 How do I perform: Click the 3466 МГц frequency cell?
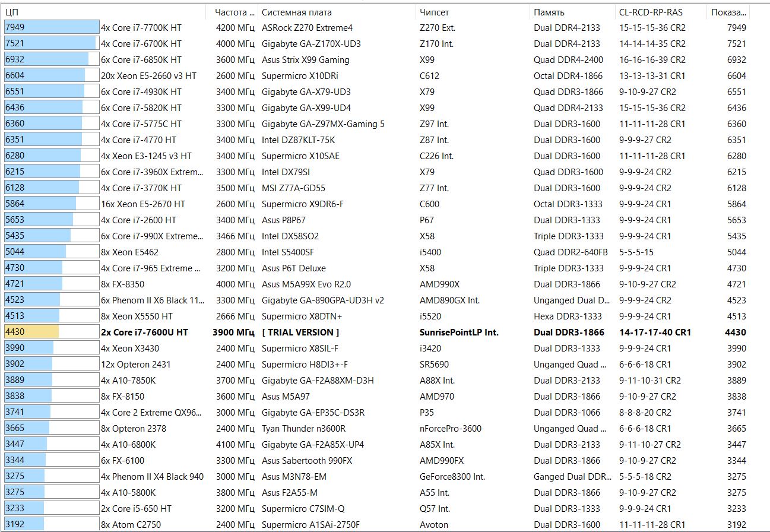pos(235,236)
